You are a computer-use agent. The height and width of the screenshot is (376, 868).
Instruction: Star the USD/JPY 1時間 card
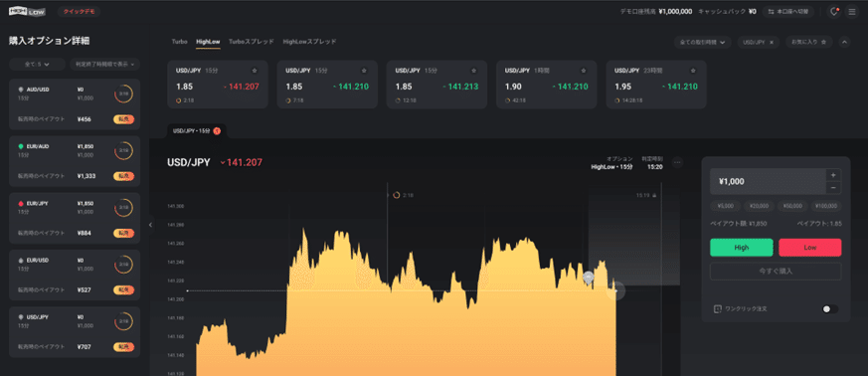584,71
